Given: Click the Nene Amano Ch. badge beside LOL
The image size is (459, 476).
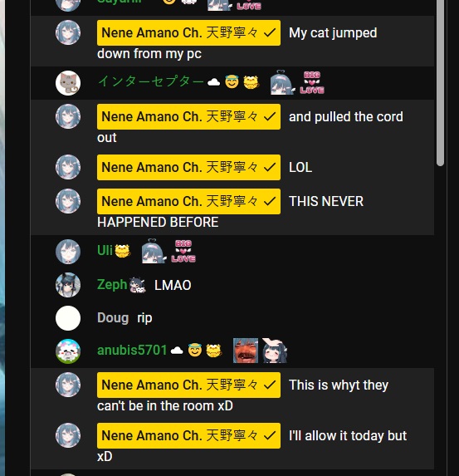Looking at the screenshot, I should click(188, 167).
